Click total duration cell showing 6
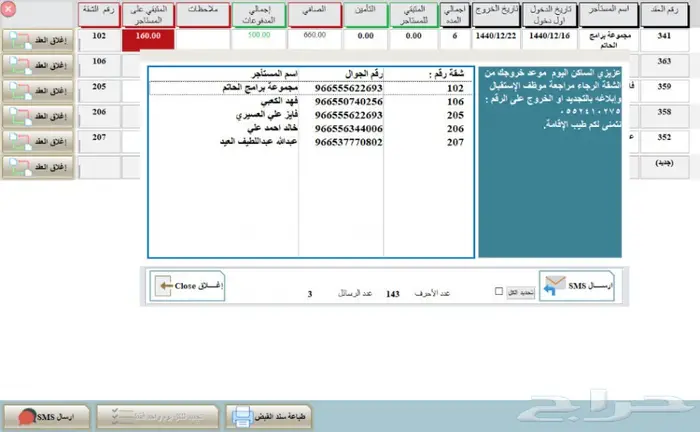The width and height of the screenshot is (700, 432). pyautogui.click(x=454, y=39)
